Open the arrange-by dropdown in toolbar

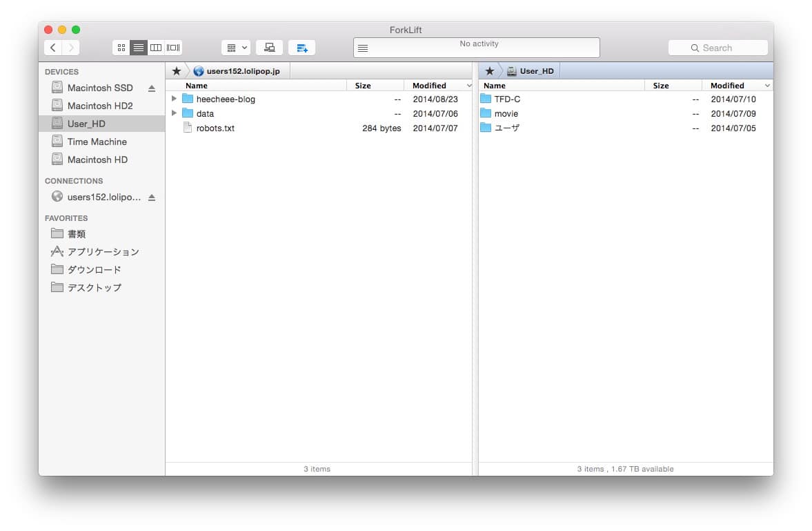(x=236, y=48)
